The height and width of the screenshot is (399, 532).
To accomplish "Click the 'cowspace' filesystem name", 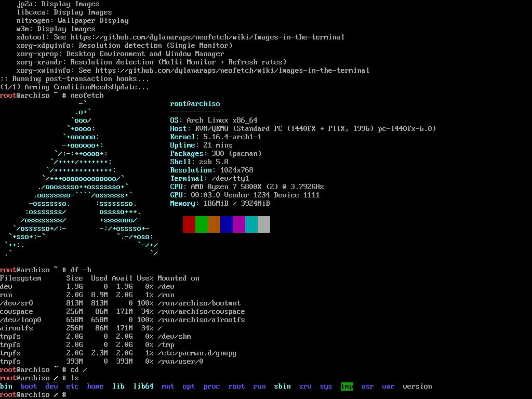I will tap(17, 312).
